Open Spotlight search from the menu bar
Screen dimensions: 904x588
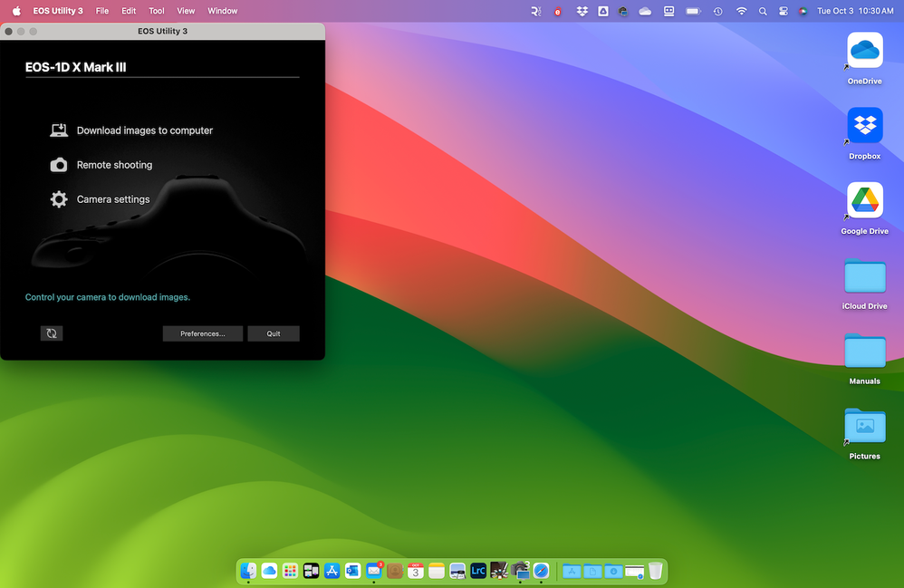point(762,11)
